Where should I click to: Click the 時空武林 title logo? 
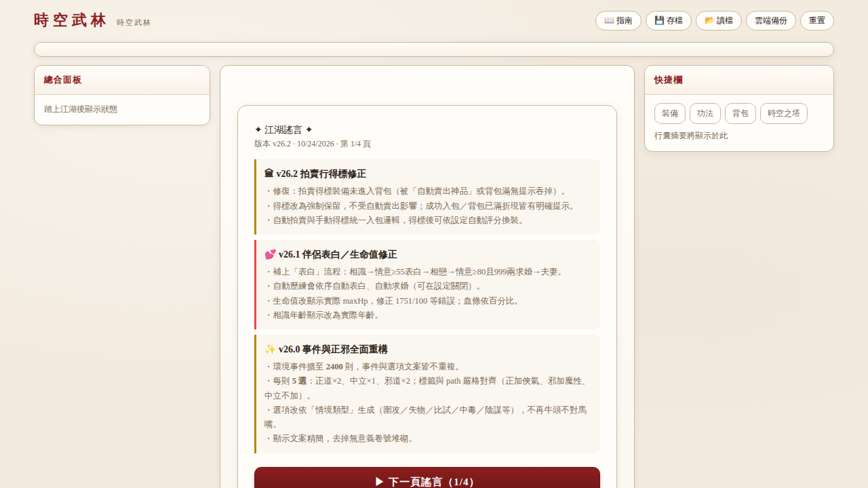[71, 20]
